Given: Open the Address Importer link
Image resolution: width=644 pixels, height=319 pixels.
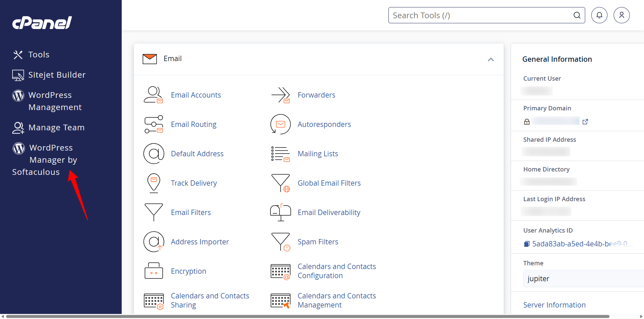Looking at the screenshot, I should (200, 242).
